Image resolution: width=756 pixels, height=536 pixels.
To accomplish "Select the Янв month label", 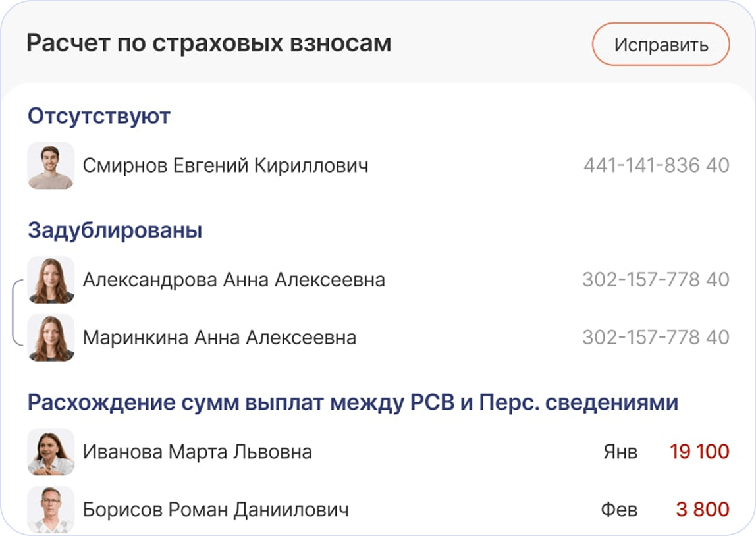I will 620,452.
